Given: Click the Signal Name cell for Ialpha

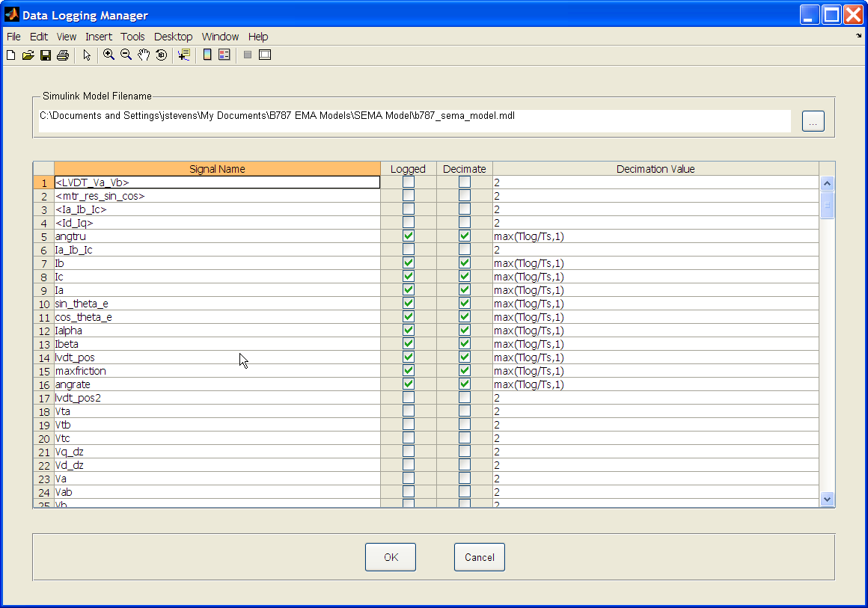Looking at the screenshot, I should click(x=217, y=331).
